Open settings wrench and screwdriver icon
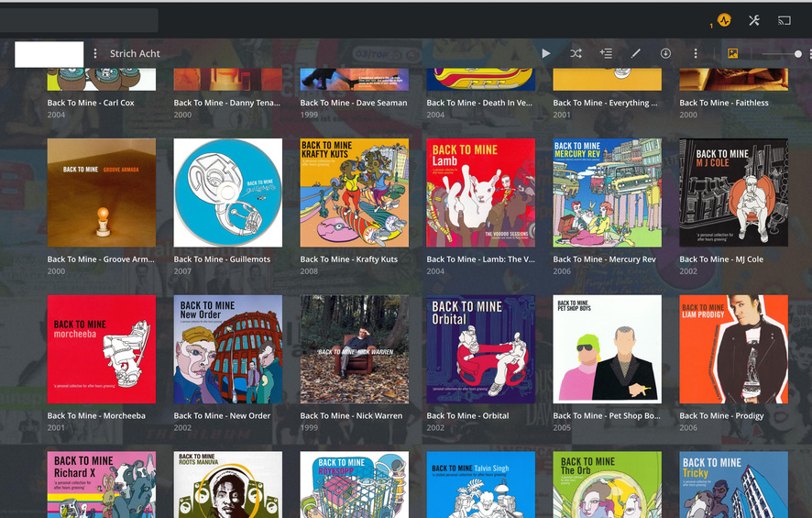 [x=754, y=21]
